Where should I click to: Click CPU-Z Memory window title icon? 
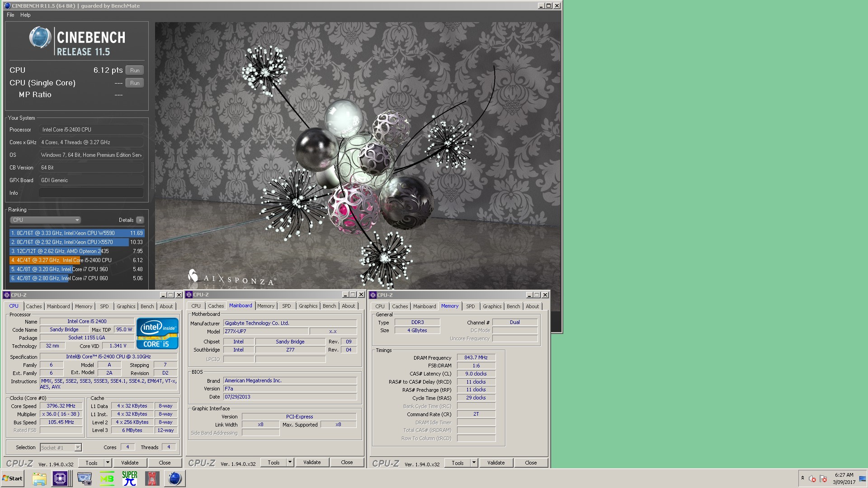point(373,295)
